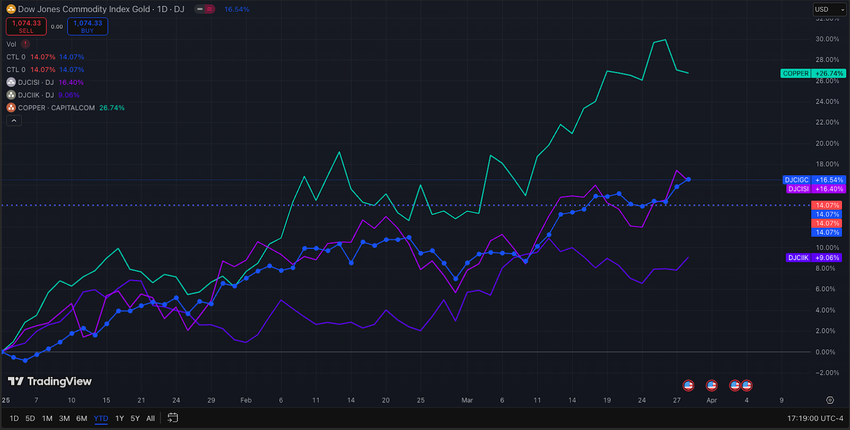The image size is (850, 430).
Task: Collapse the indicator legend with chevron
Action: (14, 121)
